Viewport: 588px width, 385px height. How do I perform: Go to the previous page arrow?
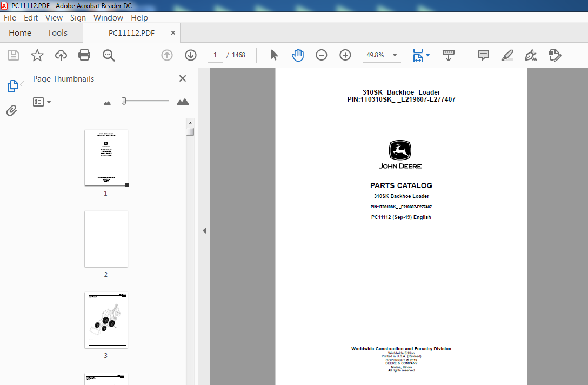tap(167, 55)
